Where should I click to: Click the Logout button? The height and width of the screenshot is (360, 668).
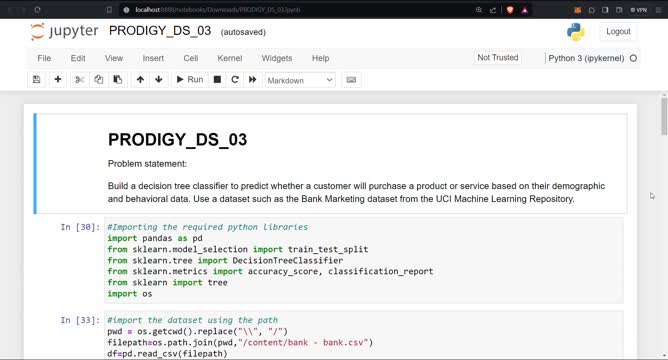(x=618, y=32)
